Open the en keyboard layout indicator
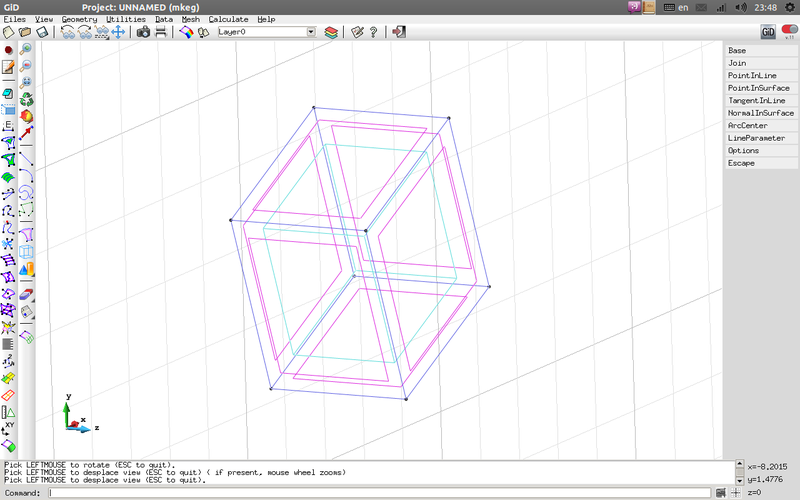The image size is (800, 500). (x=676, y=7)
